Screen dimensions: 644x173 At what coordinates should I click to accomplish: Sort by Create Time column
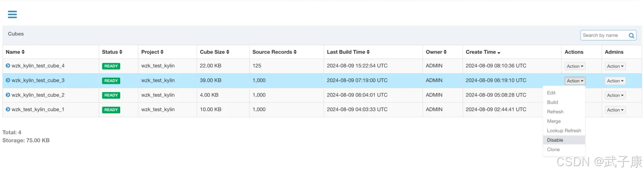click(x=483, y=52)
